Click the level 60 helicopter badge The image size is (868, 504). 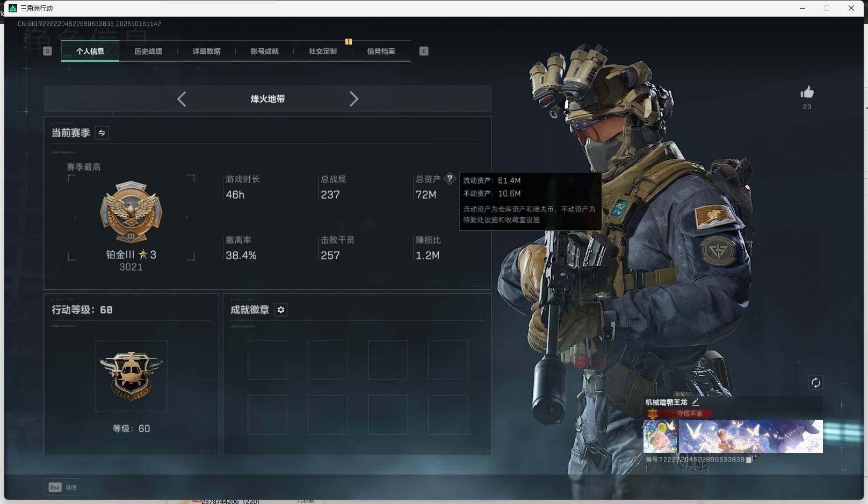pyautogui.click(x=131, y=376)
